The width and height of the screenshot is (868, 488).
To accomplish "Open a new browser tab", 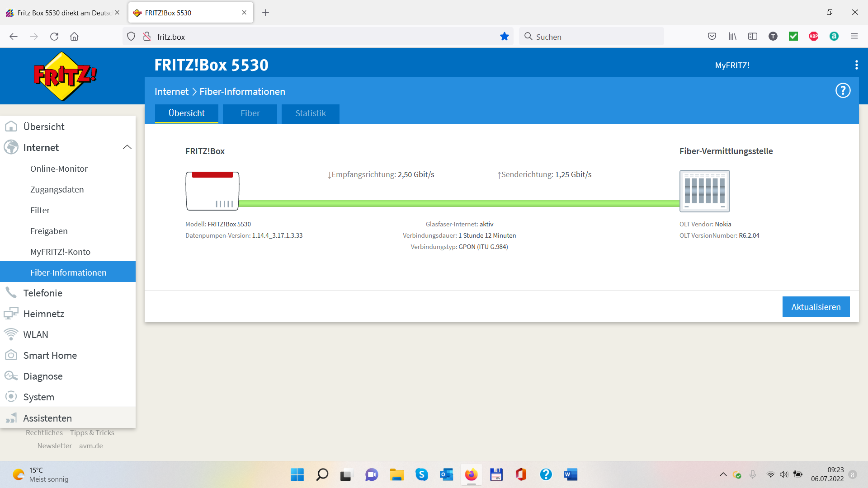I will pos(266,13).
